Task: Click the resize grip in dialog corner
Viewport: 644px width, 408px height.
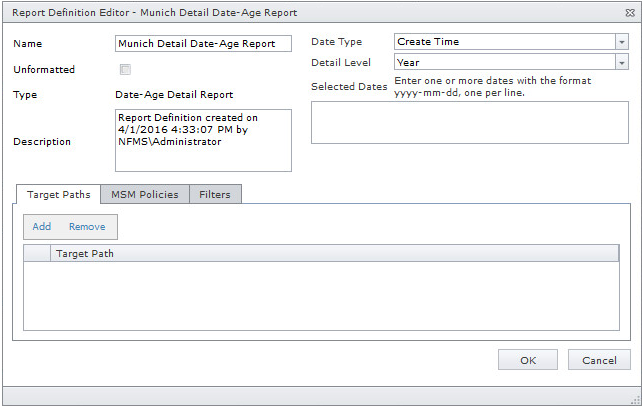Action: click(x=634, y=398)
